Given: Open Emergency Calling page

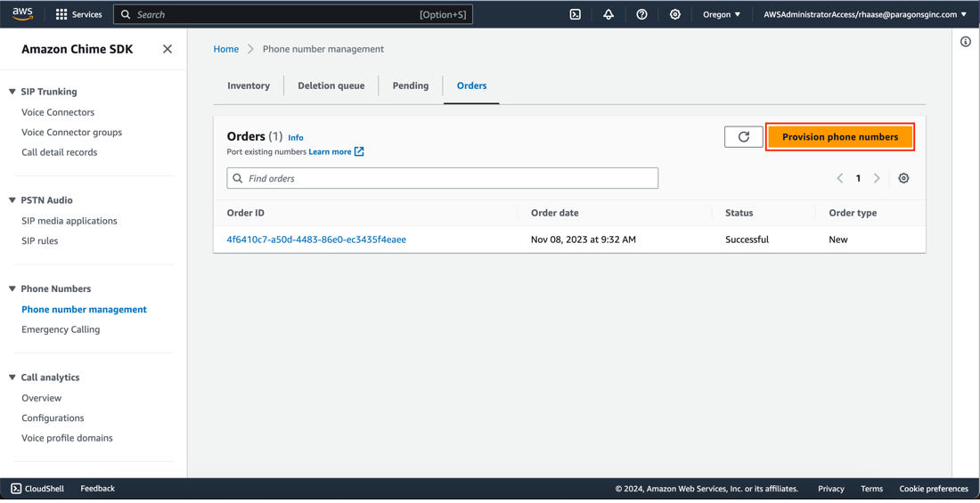Looking at the screenshot, I should tap(61, 329).
